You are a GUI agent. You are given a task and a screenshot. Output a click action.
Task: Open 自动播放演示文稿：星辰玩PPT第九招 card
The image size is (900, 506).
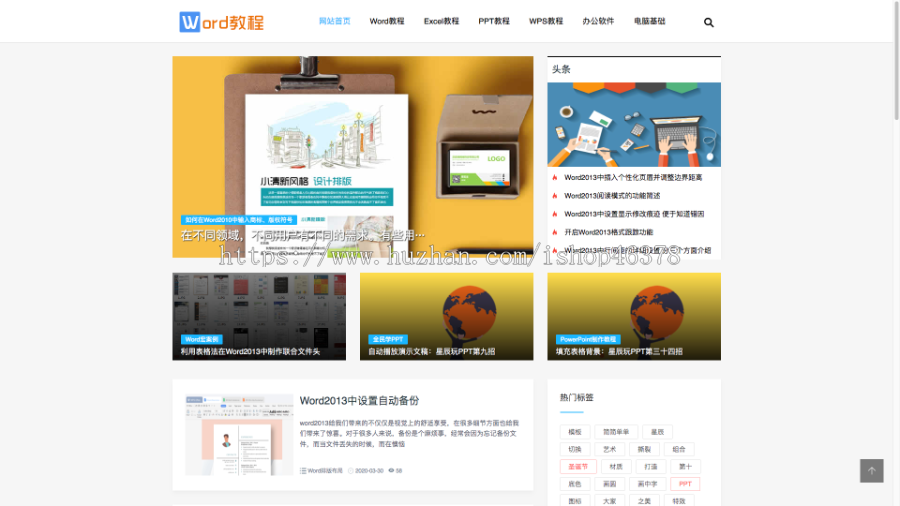447,317
